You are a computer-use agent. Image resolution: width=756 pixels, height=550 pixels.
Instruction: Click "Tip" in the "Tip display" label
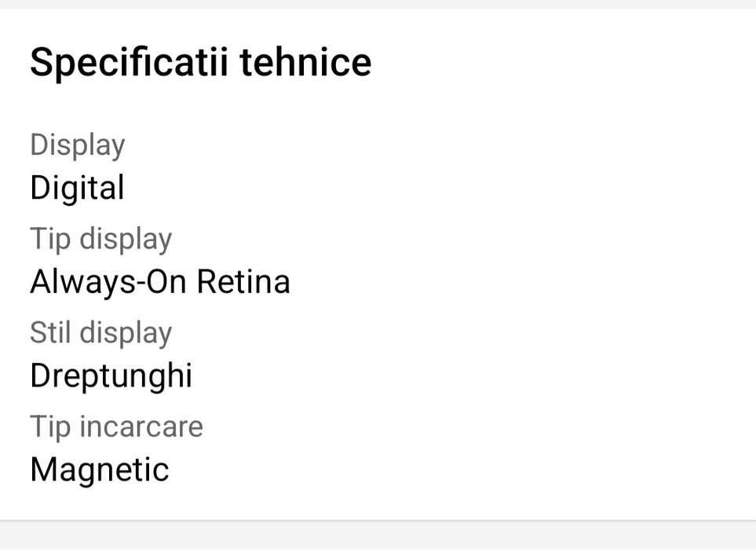49,239
